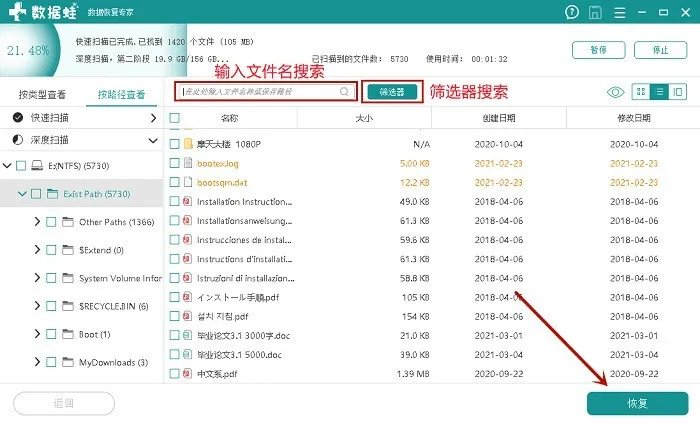This screenshot has width=700, height=430.
Task: Click PDF icon of Installation Instruction file
Action: tap(188, 201)
